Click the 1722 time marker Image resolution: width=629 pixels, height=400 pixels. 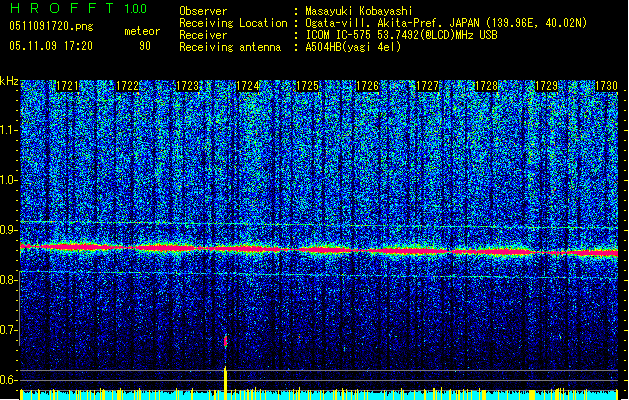tap(127, 86)
